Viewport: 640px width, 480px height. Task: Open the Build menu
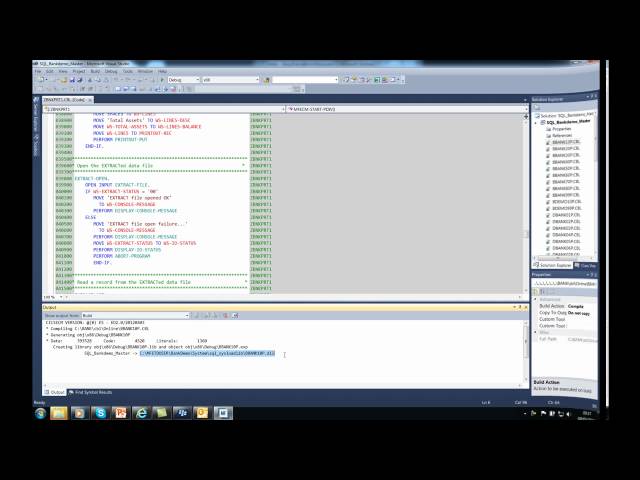pyautogui.click(x=95, y=71)
